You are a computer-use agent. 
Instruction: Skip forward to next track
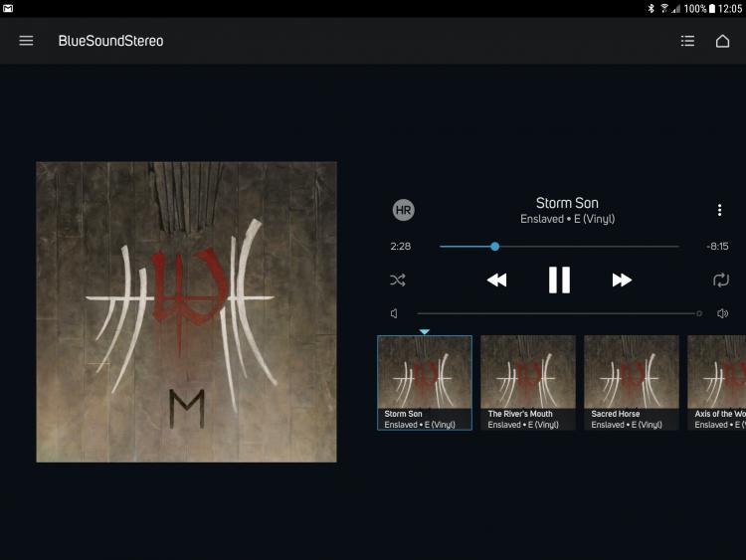[x=622, y=280]
